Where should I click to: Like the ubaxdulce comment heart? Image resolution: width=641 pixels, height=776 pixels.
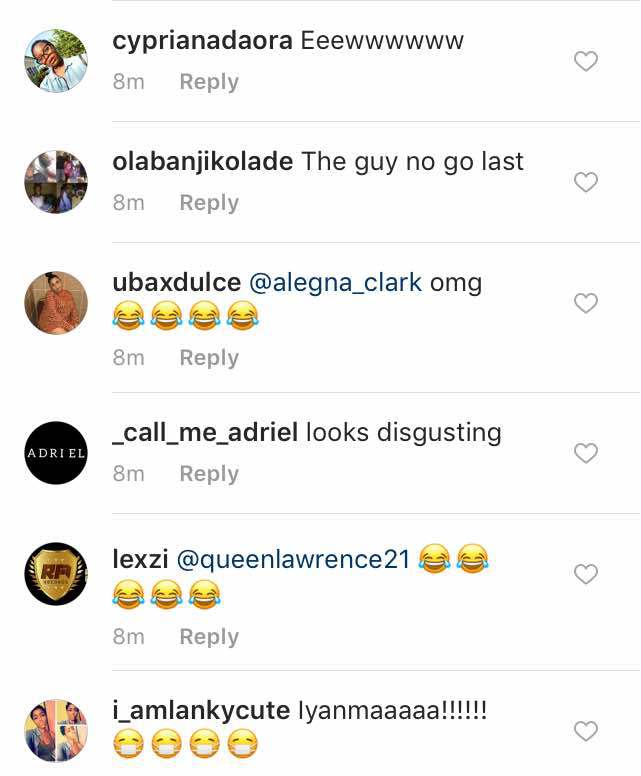pos(586,303)
